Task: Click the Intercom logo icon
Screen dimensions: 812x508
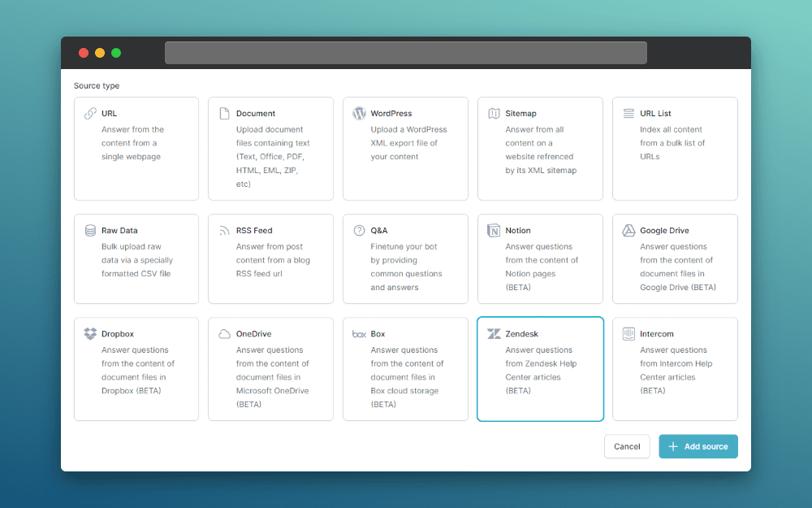Action: pyautogui.click(x=628, y=334)
